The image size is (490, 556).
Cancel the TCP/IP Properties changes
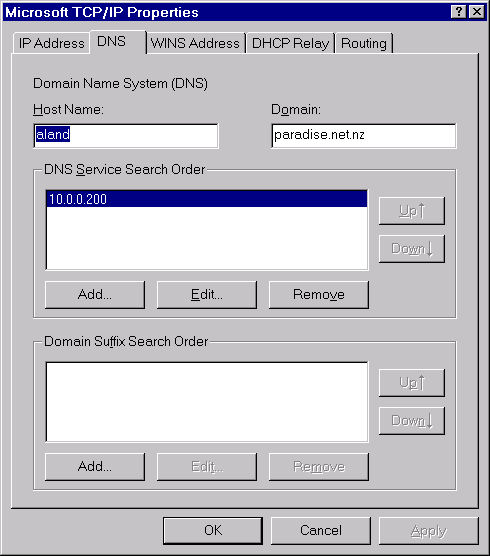[321, 530]
